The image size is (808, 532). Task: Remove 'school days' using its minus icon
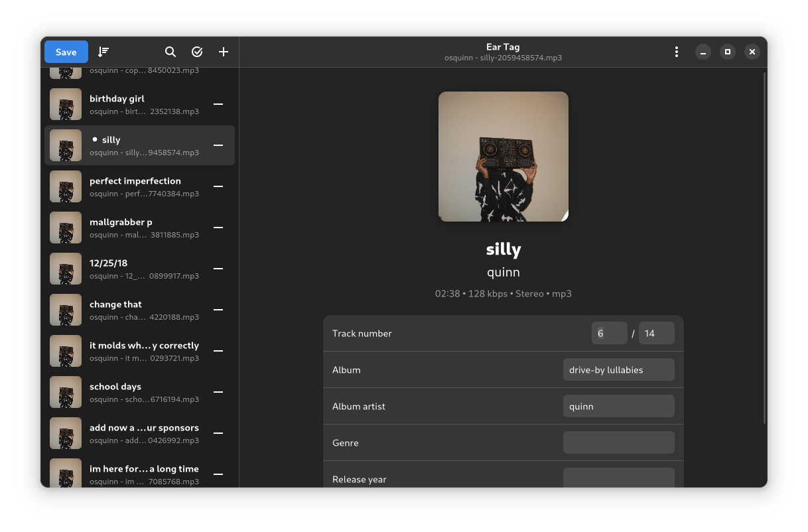point(218,392)
